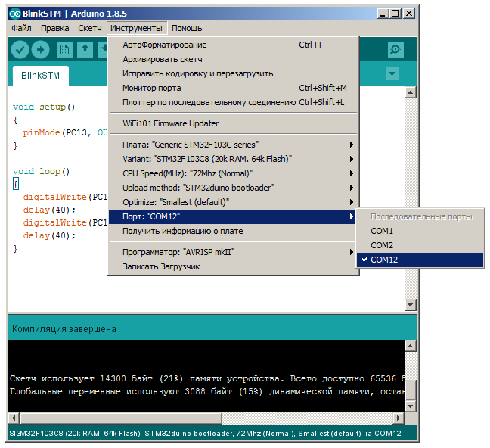Click the New sketch toolbar icon
Screen dimensions: 490x448
pyautogui.click(x=65, y=49)
